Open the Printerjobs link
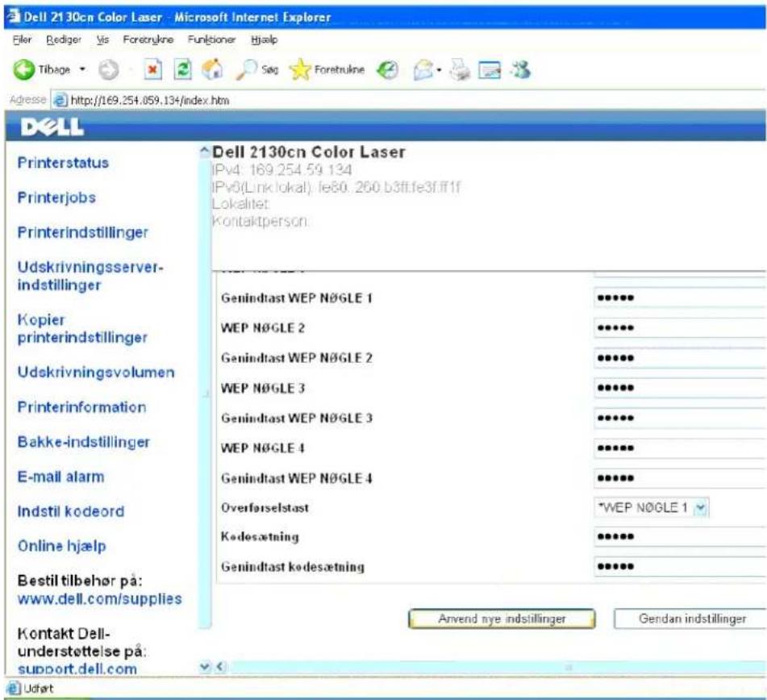 coord(56,197)
